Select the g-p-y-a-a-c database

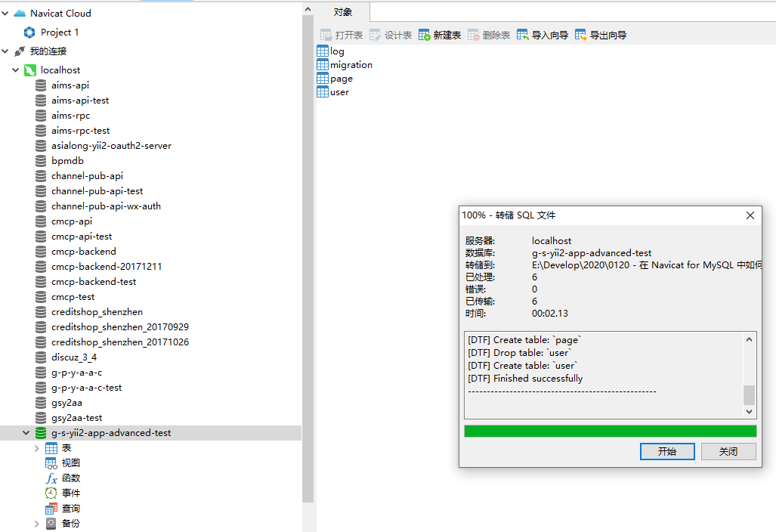tap(77, 373)
